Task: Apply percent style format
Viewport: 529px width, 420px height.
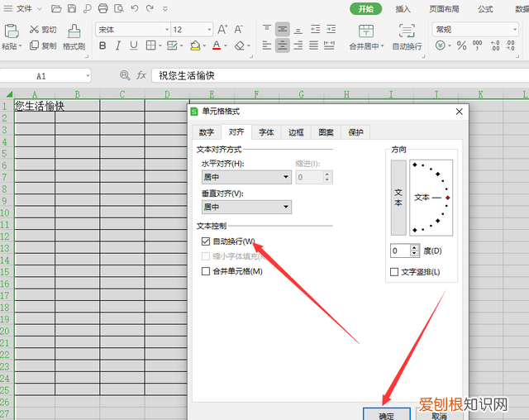Action: [461, 45]
